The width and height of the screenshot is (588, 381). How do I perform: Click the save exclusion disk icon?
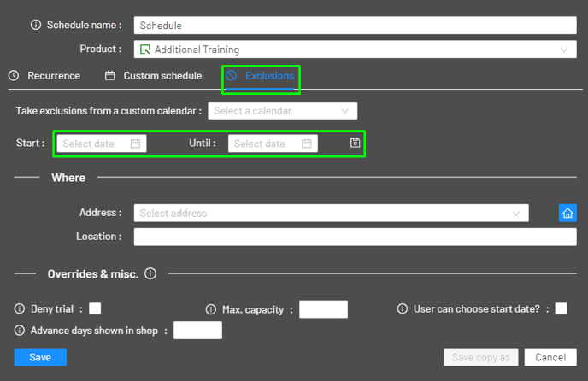tap(355, 143)
